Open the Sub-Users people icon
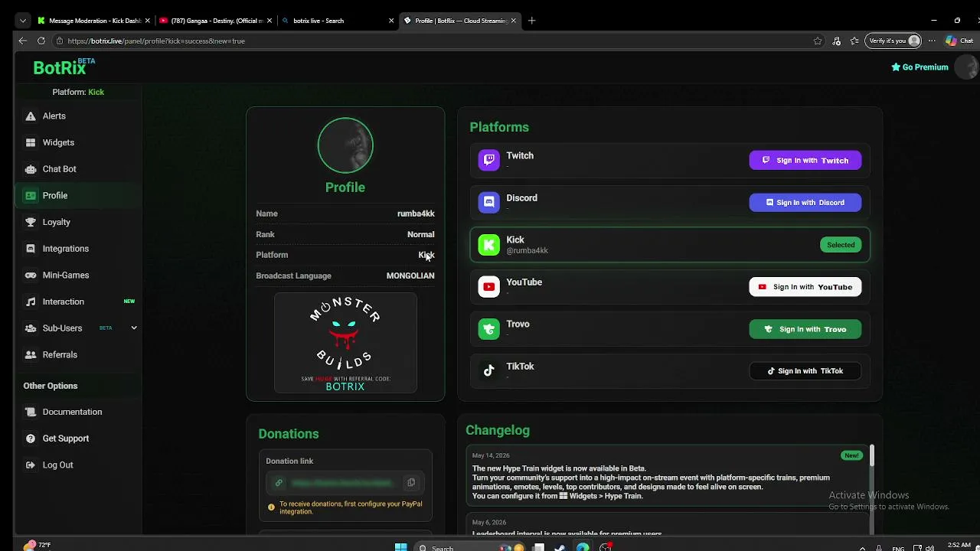The image size is (980, 551). [31, 328]
